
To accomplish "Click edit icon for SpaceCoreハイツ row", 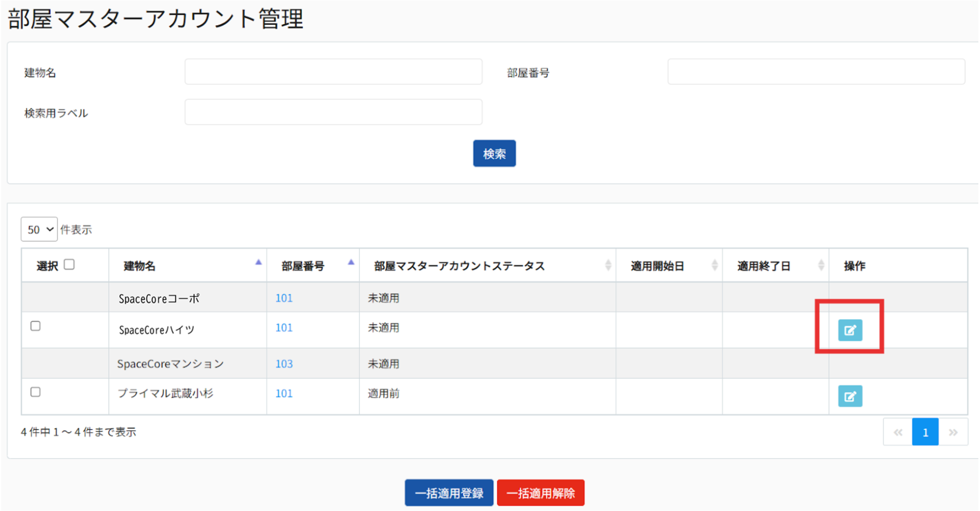I will 850,330.
